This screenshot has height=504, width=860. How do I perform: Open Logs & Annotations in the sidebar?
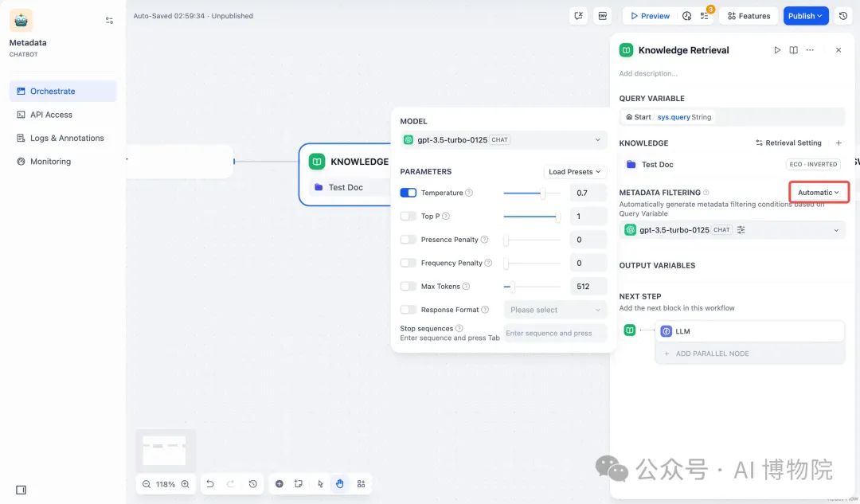click(63, 139)
